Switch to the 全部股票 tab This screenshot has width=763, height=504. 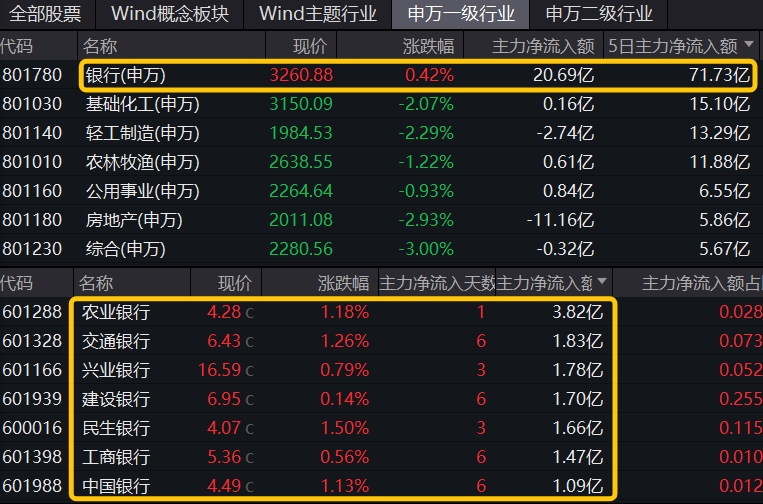[x=45, y=14]
